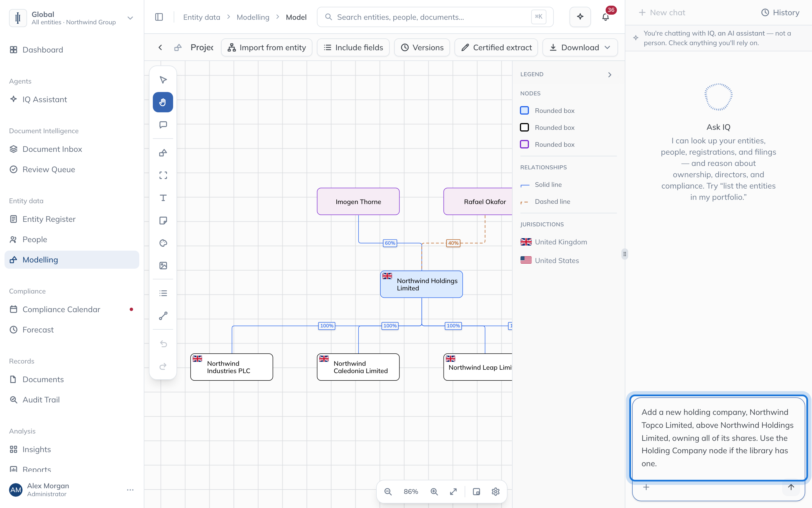Toggle the sidebar collapse button
This screenshot has height=508, width=812.
click(x=159, y=17)
